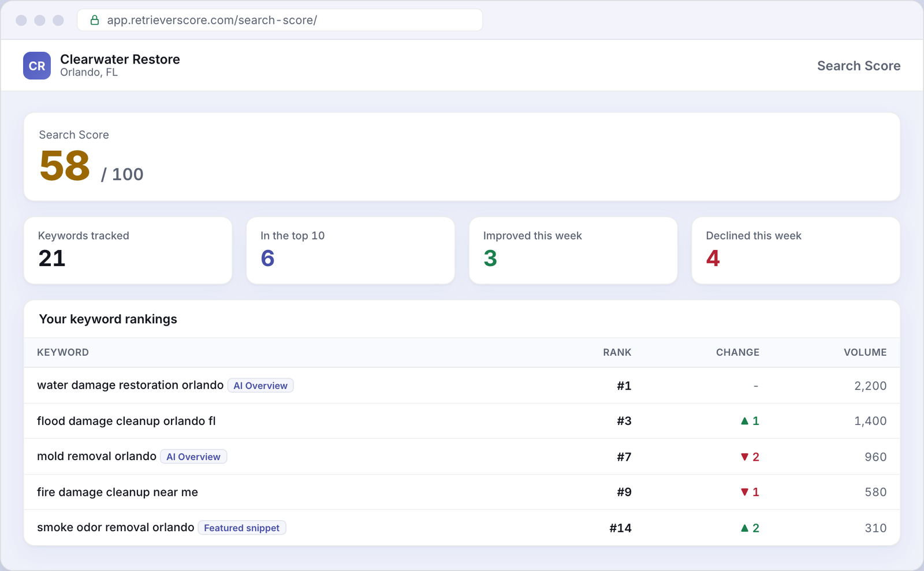Click keyword water damage restoration orlando

[x=130, y=385]
